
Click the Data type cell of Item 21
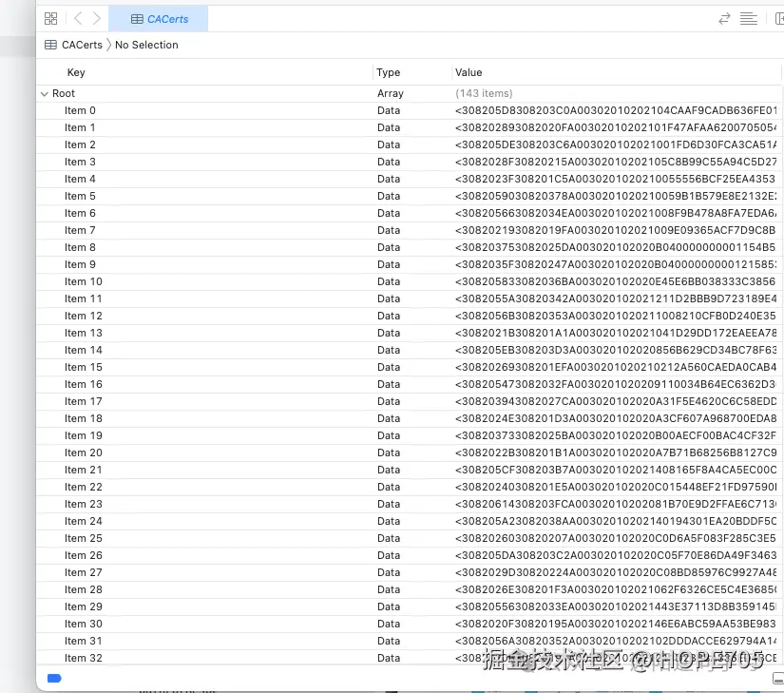[389, 470]
